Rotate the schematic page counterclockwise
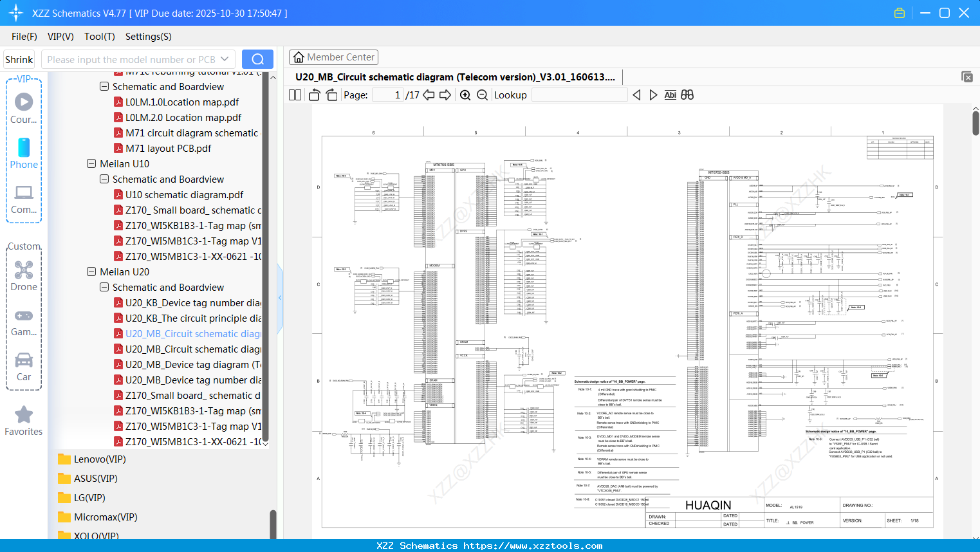Image resolution: width=980 pixels, height=552 pixels. [313, 95]
